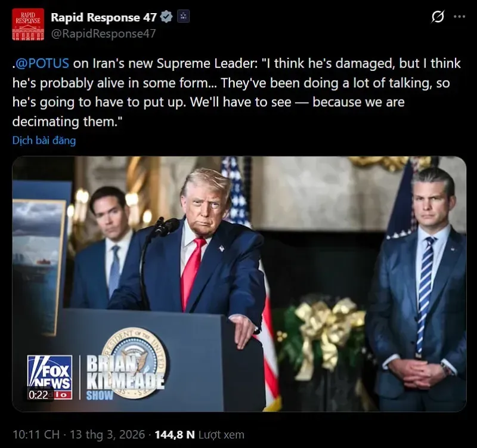477x448 pixels.
Task: Click the 0:22 video duration label
Action: pyautogui.click(x=38, y=395)
